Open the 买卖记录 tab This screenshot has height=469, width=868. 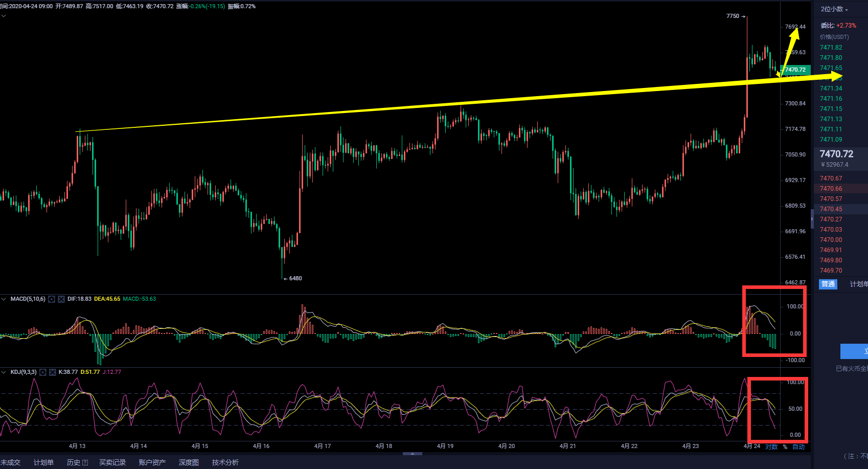pyautogui.click(x=112, y=462)
